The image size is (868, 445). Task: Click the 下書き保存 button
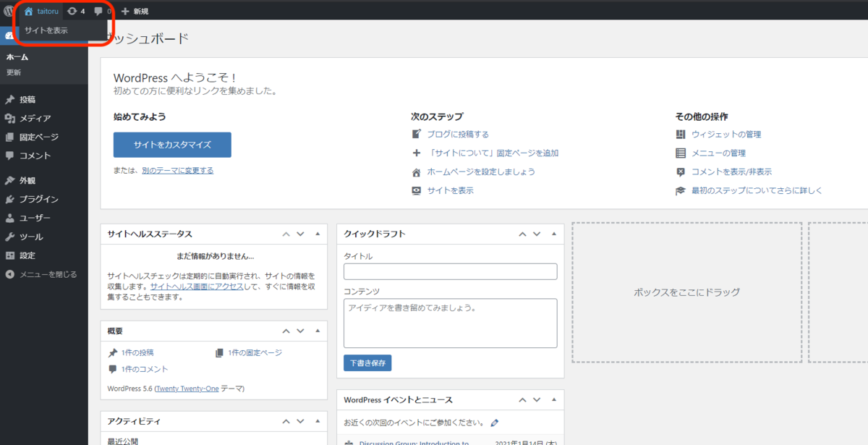point(367,363)
